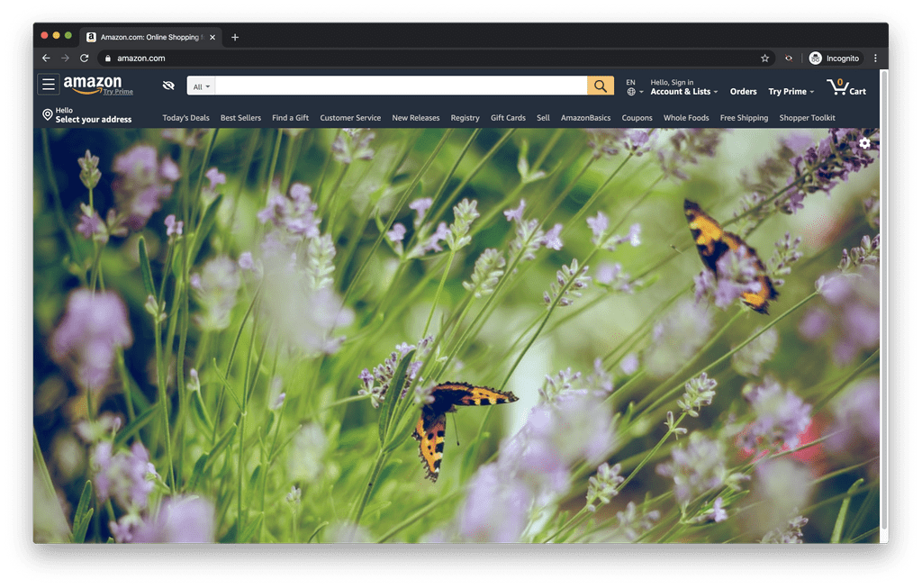Open Today's Deals in the nav bar
This screenshot has height=588, width=922.
(185, 118)
